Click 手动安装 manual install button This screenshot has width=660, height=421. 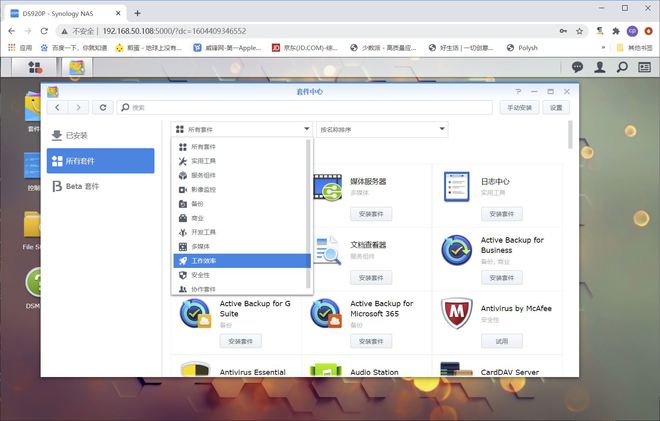pyautogui.click(x=519, y=108)
